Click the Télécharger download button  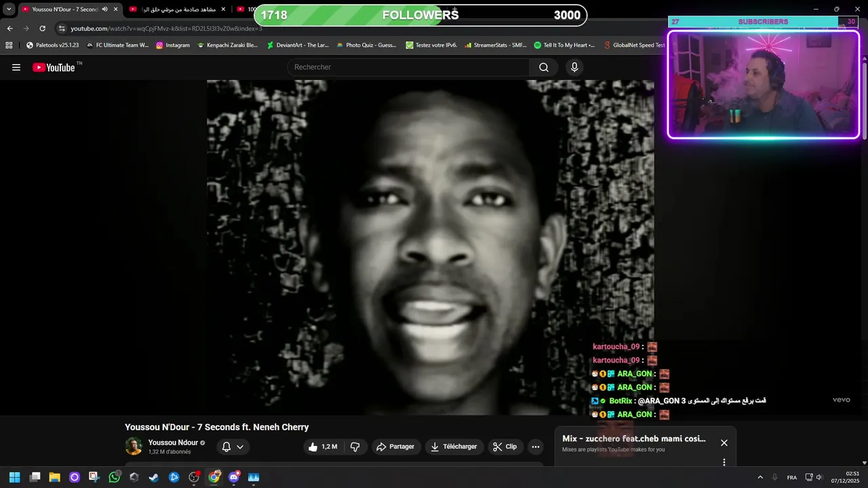pos(454,447)
